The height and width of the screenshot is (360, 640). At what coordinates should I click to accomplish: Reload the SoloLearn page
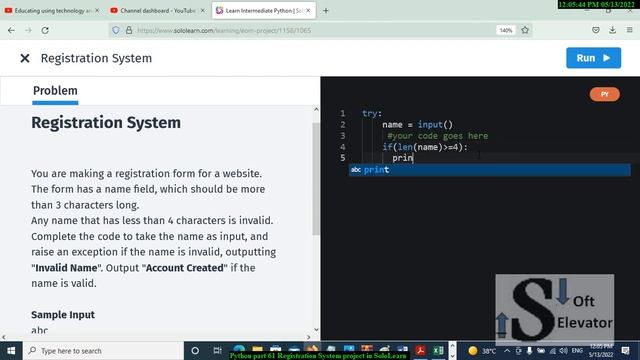(x=45, y=30)
